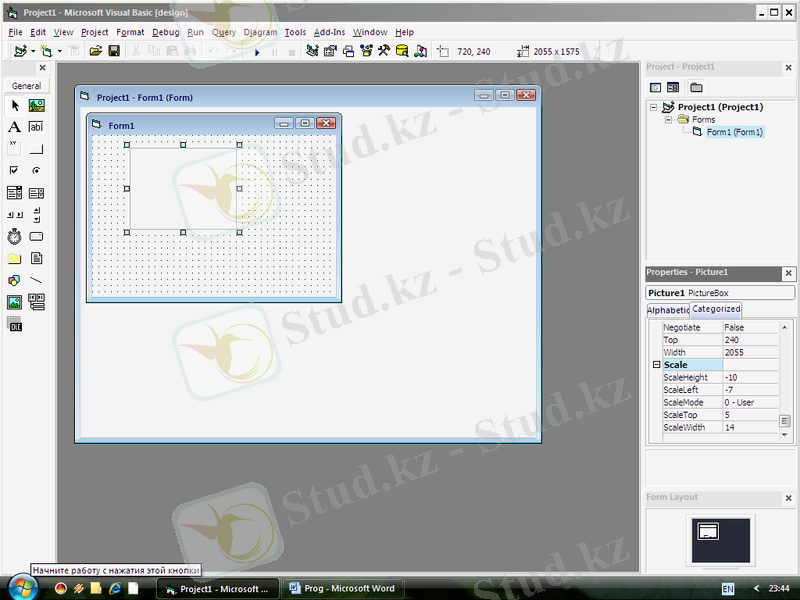Screen dimensions: 800x600
Task: Click Add Standard EXE Project toolbar icon
Action: (x=20, y=51)
